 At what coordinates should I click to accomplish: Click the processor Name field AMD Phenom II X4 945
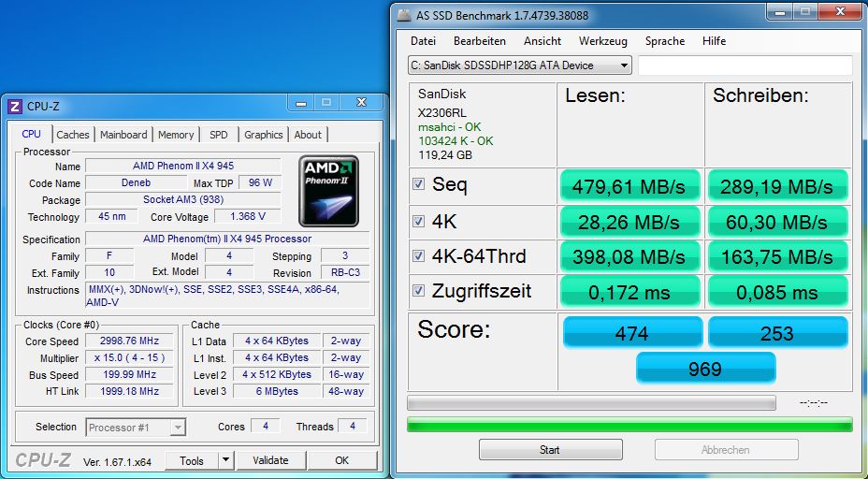183,166
